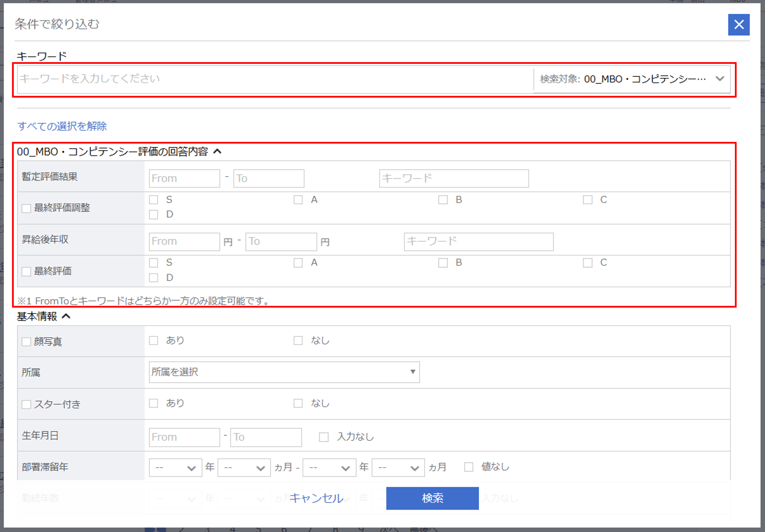
Task: Tick the 値なし checkbox for 部署滞留年
Action: coord(469,467)
